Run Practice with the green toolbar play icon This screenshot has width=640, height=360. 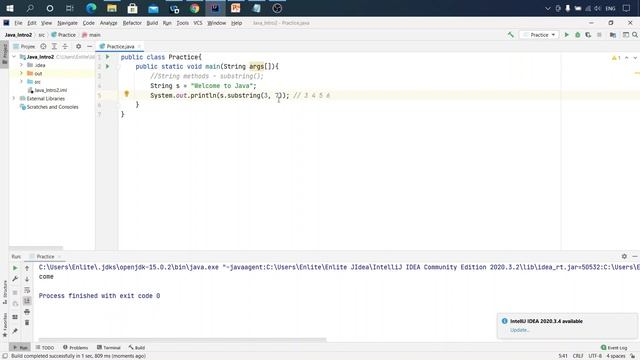pyautogui.click(x=567, y=35)
